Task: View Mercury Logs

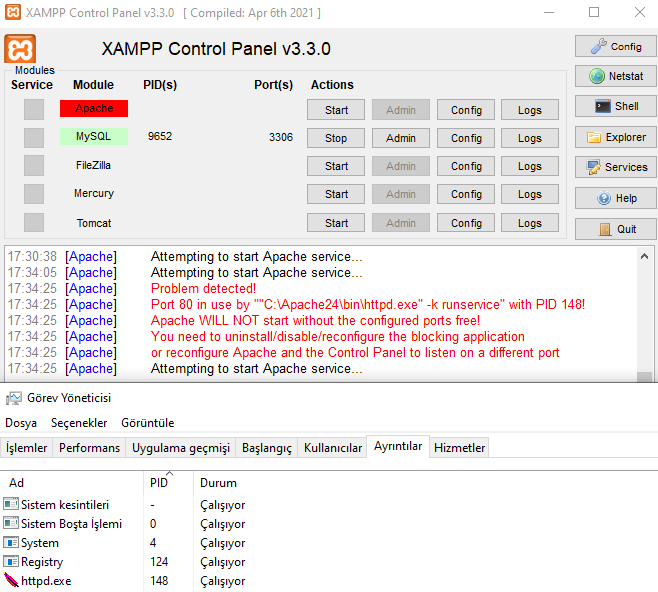Action: [530, 194]
